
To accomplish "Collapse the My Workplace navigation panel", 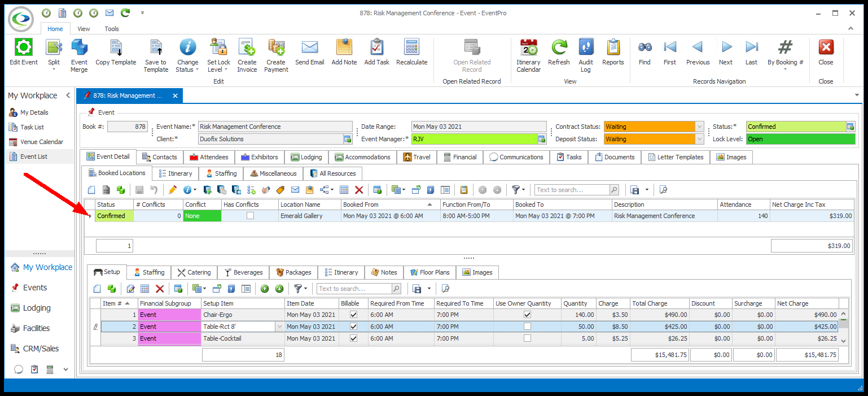I will point(68,95).
